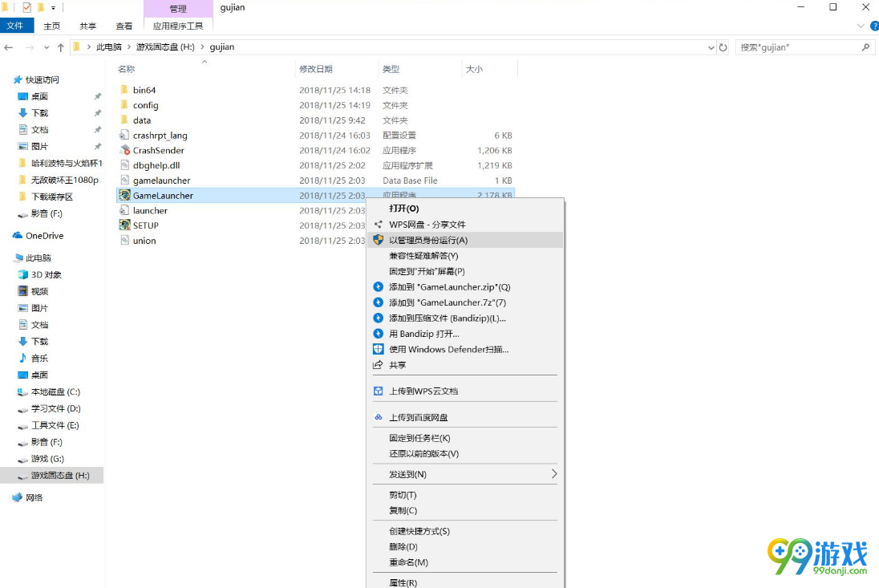Open the address bar history dropdown
Image resolution: width=879 pixels, height=588 pixels.
(x=711, y=47)
